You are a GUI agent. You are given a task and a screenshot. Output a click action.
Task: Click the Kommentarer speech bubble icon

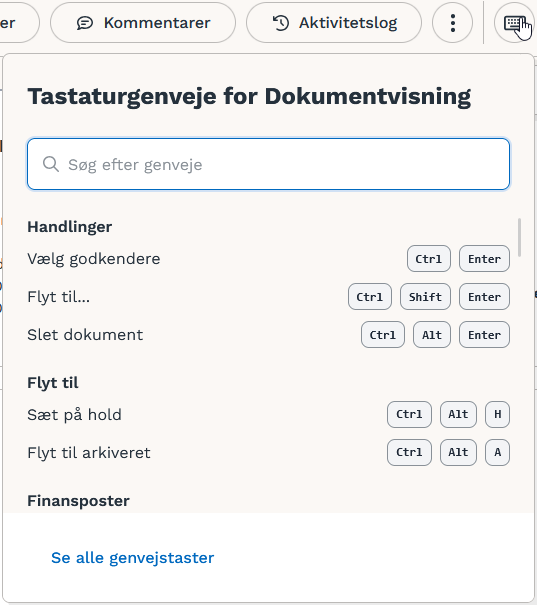click(84, 23)
